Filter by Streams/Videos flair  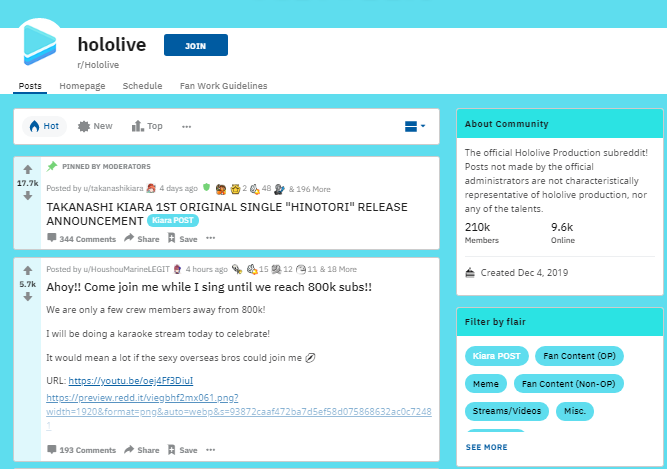pyautogui.click(x=507, y=411)
